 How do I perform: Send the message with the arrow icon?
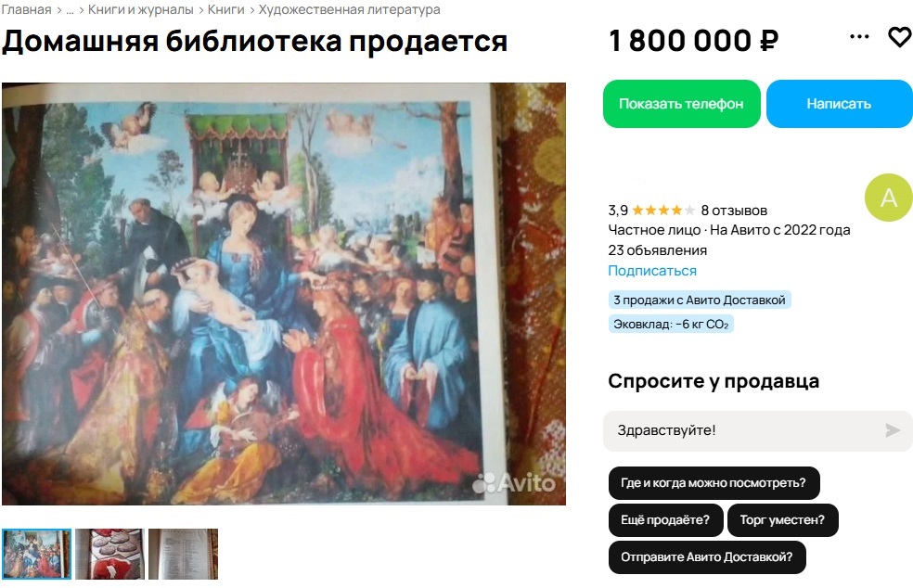(x=892, y=430)
